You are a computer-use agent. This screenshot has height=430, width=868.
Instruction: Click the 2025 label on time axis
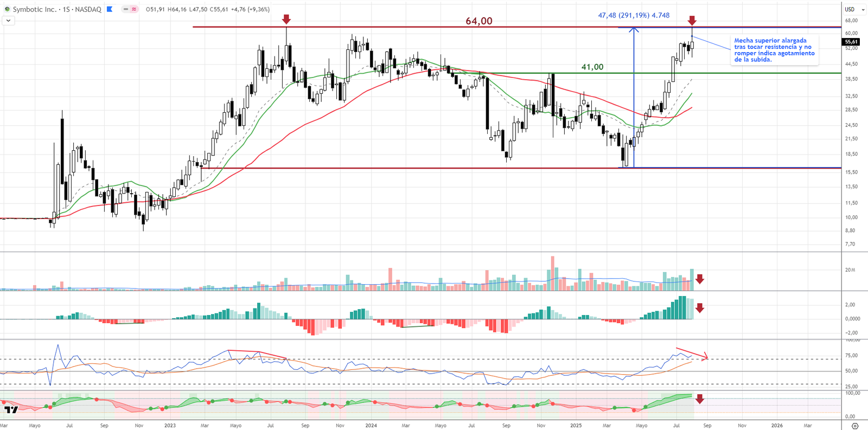[576, 426]
